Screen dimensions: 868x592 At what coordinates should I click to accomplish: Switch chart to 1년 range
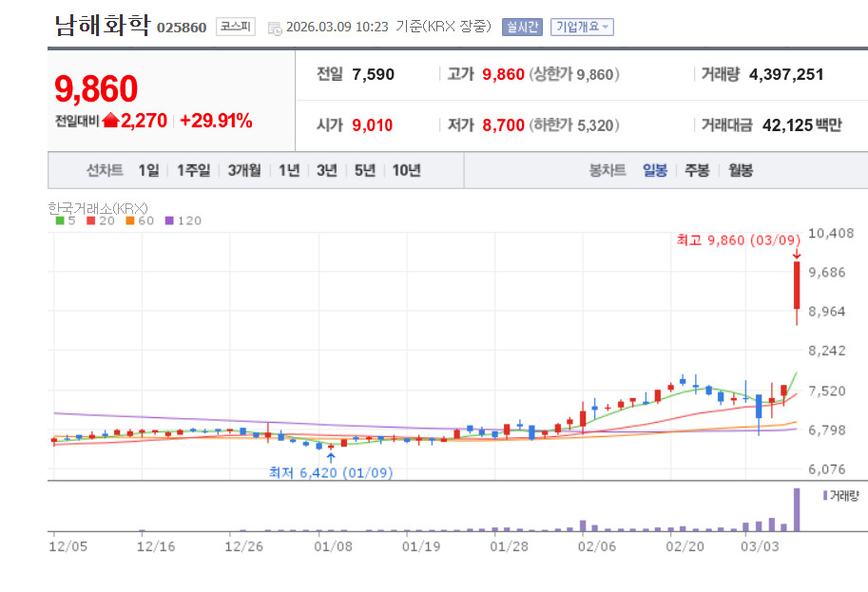pos(289,170)
